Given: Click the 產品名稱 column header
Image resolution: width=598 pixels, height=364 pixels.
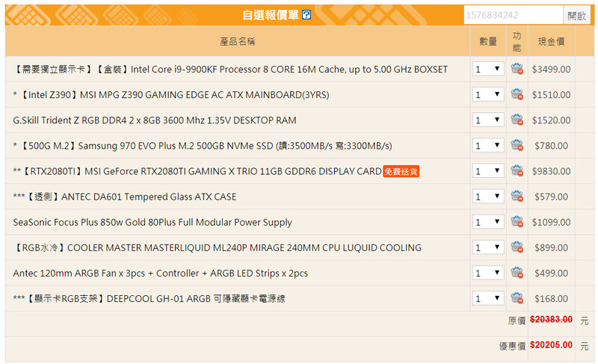Looking at the screenshot, I should coord(238,42).
